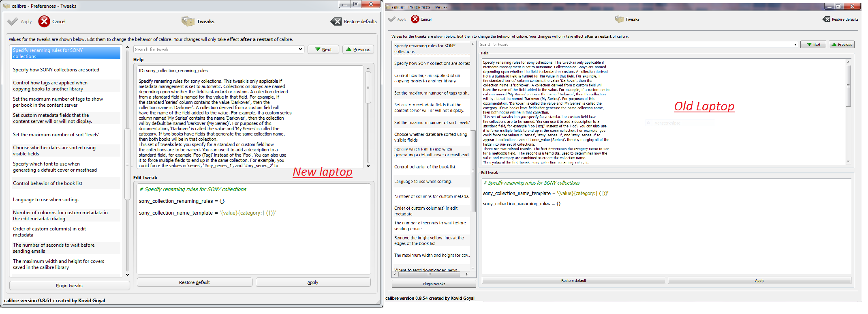Click Help text scrollbar down arrow in calibre 0.8.61
The width and height of the screenshot is (868, 314).
point(368,166)
